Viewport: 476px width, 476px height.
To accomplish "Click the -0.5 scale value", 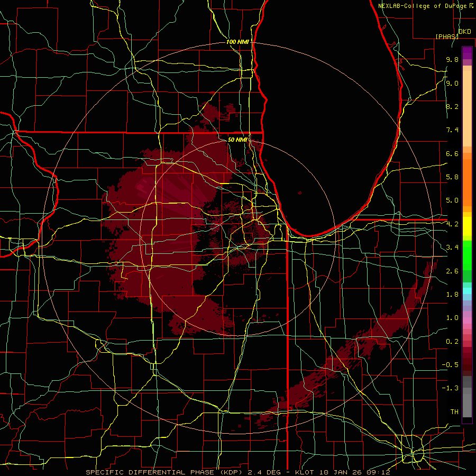I will click(x=450, y=365).
